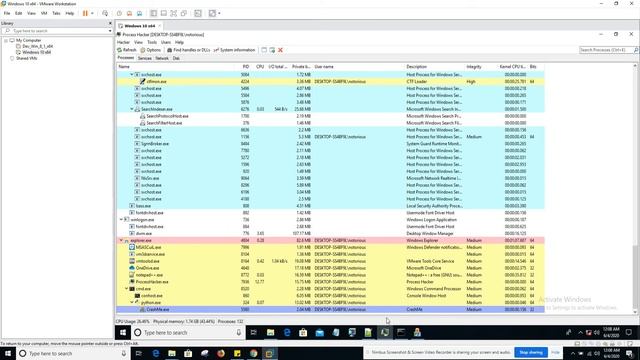Click the Stop sharing button

point(531,352)
